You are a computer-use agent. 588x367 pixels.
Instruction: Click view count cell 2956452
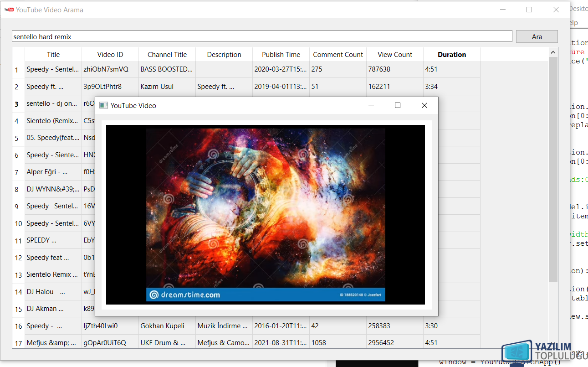pos(395,343)
